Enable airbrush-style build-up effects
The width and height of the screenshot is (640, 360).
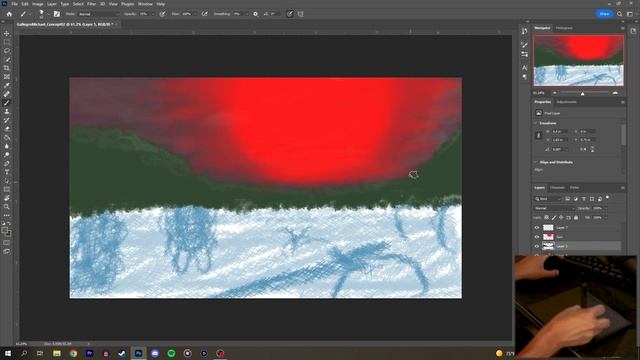click(204, 14)
